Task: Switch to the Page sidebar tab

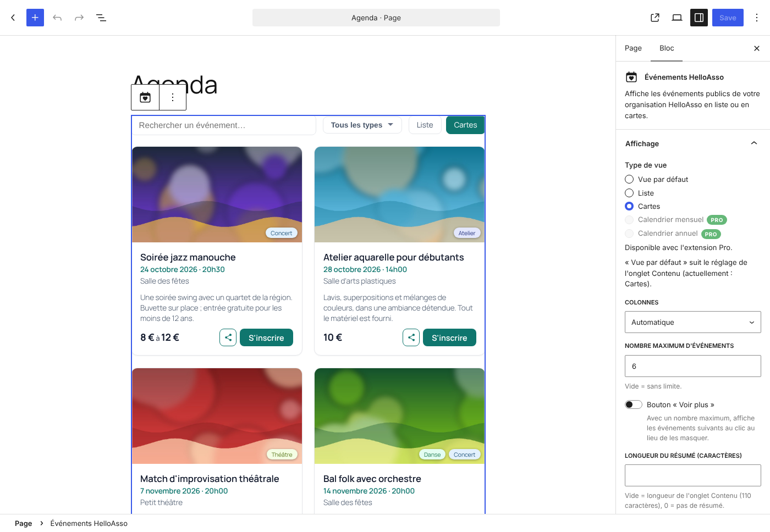Action: [x=633, y=48]
